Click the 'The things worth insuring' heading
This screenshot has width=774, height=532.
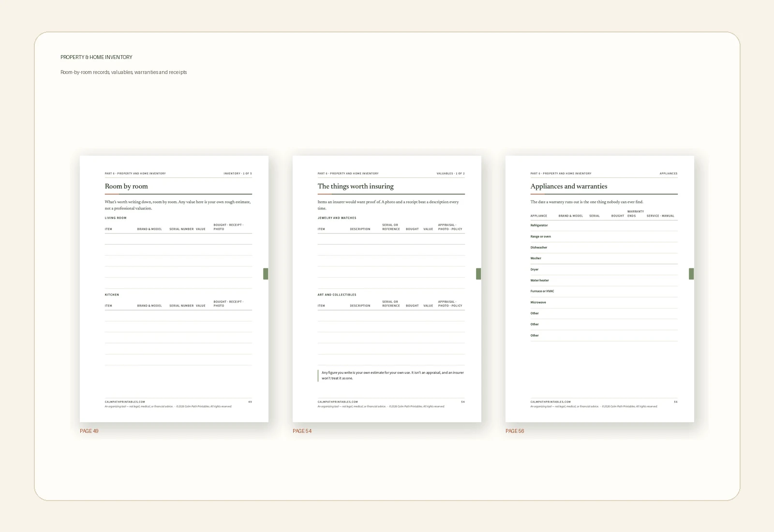[x=356, y=186]
